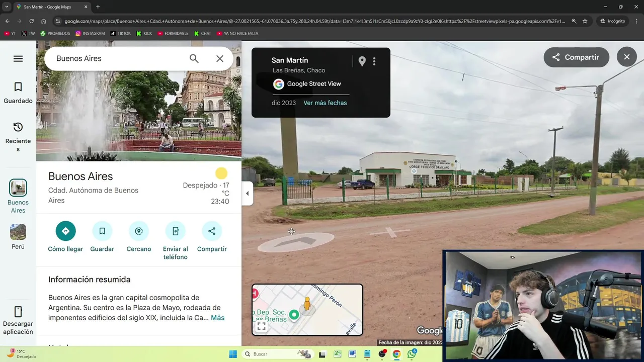Viewport: 644px width, 362px height.
Task: Open Excel from the taskbar
Action: 337,354
